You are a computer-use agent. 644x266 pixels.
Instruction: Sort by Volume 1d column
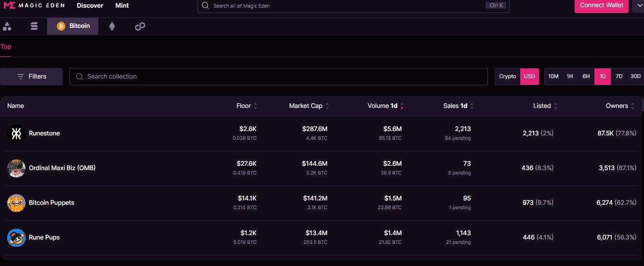(x=385, y=106)
